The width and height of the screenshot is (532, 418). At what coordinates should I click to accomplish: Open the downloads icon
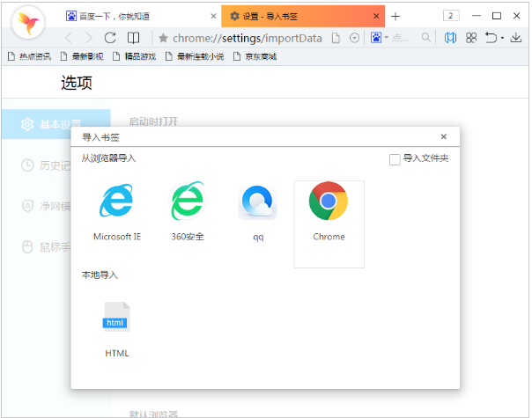pyautogui.click(x=516, y=38)
